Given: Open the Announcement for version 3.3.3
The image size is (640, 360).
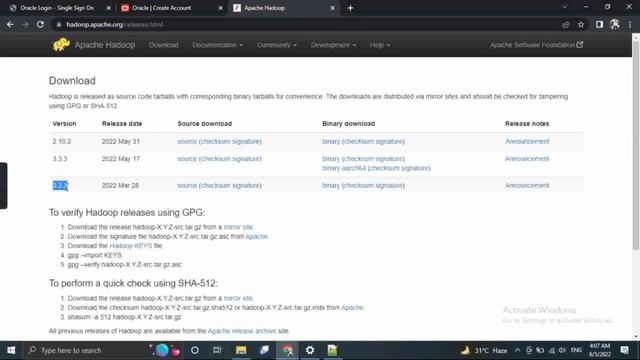Looking at the screenshot, I should [x=527, y=159].
